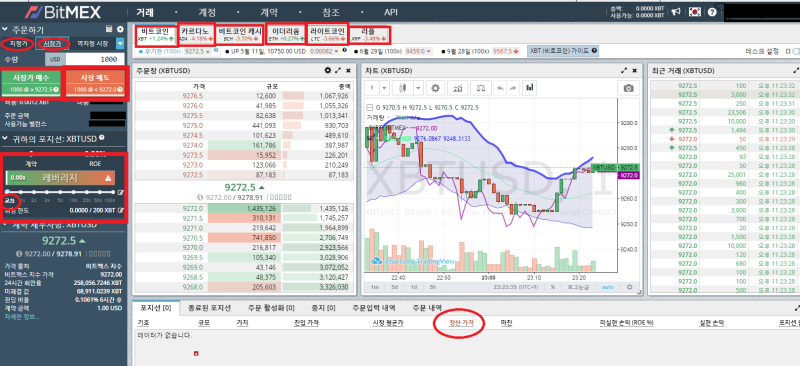
Task: Open the announcements megaphone icon
Action: point(677,12)
